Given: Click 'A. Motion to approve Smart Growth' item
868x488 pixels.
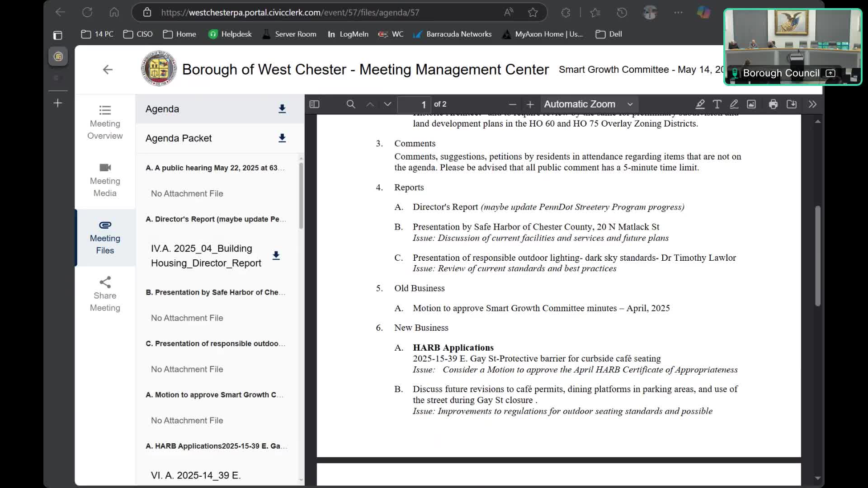Looking at the screenshot, I should 214,395.
